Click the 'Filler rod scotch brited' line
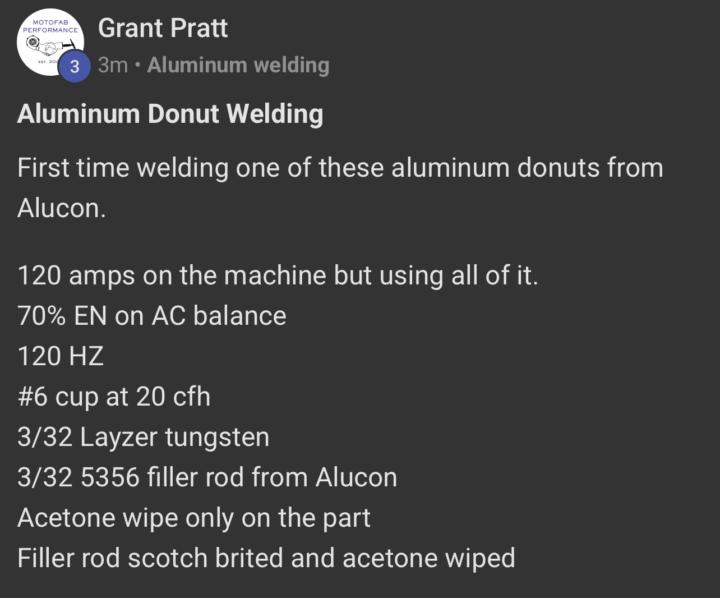 (x=266, y=558)
